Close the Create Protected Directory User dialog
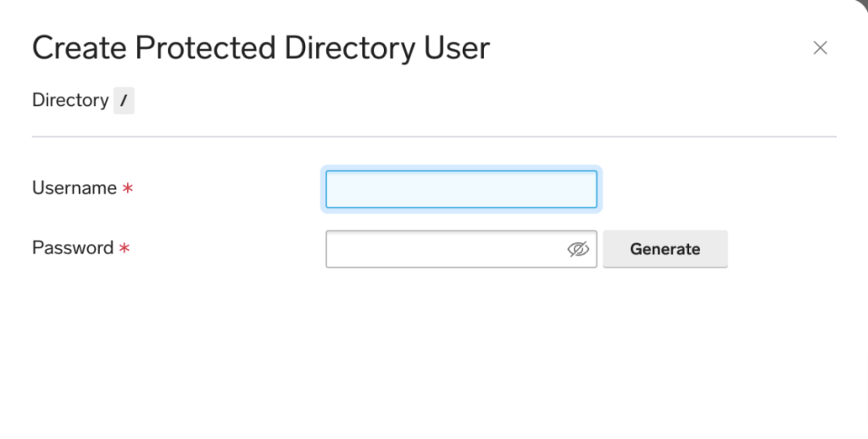868x439 pixels. pos(820,48)
